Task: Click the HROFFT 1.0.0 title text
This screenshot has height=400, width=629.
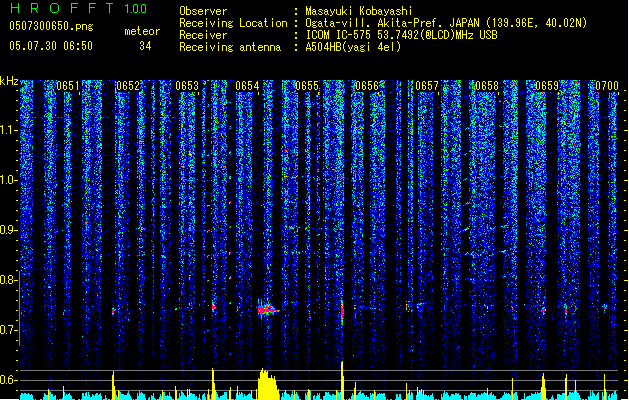Action: (x=79, y=8)
